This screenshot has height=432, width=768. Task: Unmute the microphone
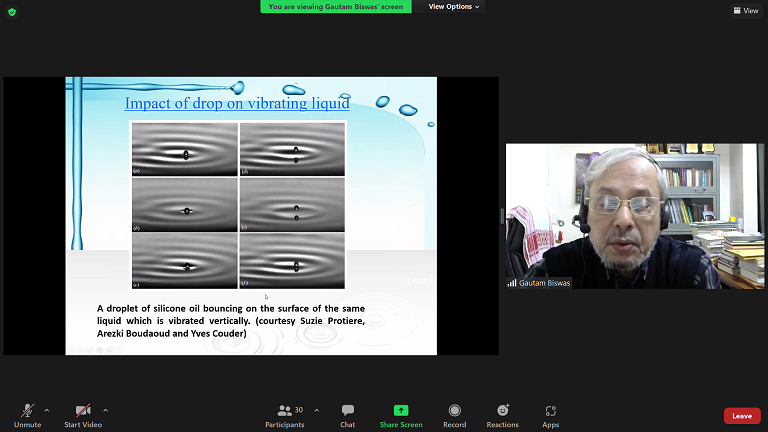click(x=27, y=413)
